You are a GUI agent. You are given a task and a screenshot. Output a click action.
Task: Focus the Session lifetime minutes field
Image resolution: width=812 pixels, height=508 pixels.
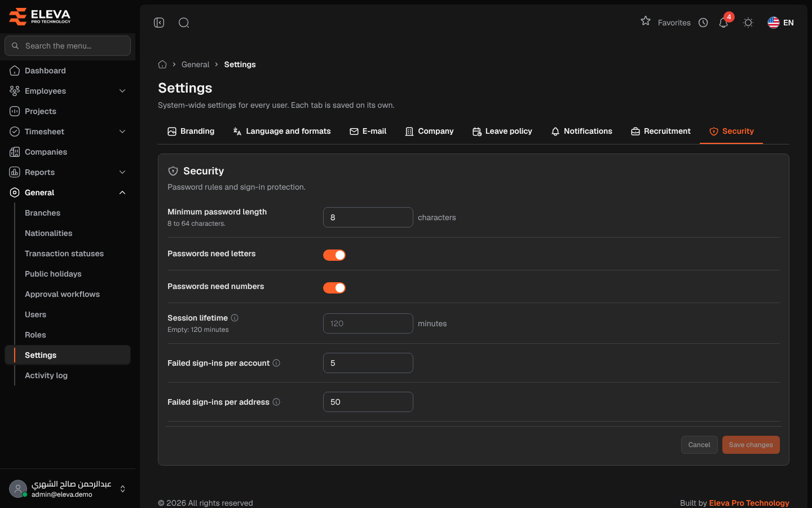tap(368, 323)
